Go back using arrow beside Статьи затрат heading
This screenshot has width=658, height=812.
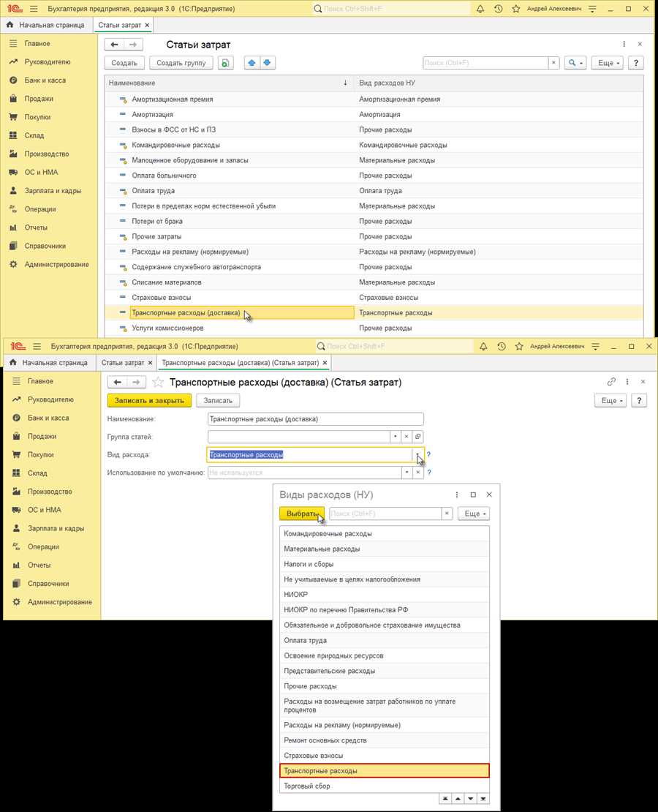coord(114,45)
